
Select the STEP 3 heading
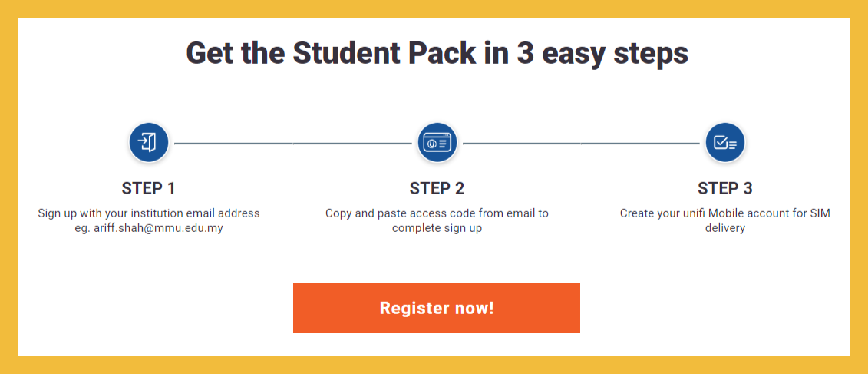point(724,188)
